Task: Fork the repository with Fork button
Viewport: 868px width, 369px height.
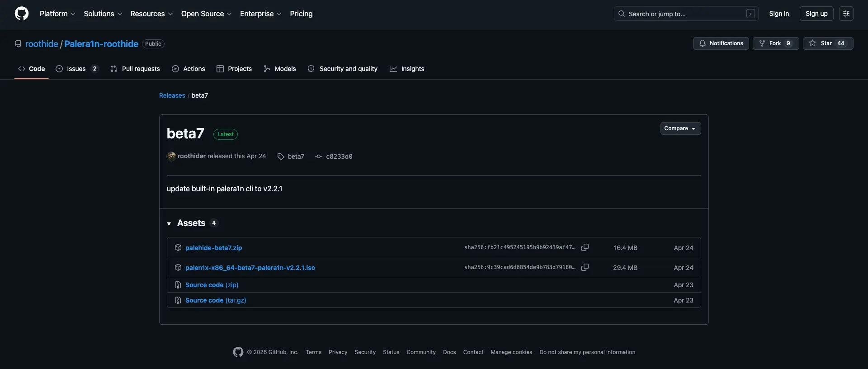Action: click(776, 43)
